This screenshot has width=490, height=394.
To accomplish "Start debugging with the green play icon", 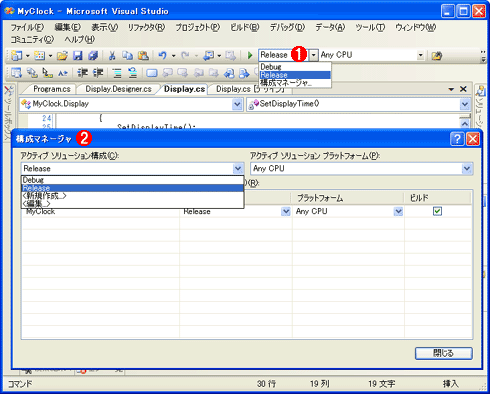I will [x=250, y=55].
